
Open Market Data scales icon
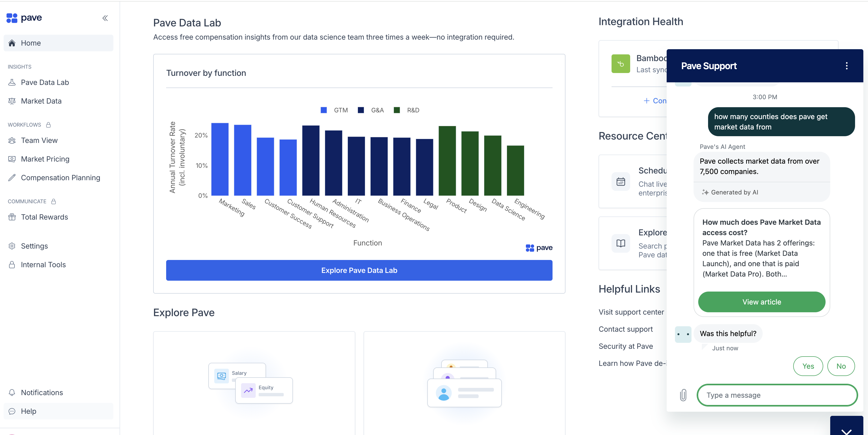coord(12,101)
